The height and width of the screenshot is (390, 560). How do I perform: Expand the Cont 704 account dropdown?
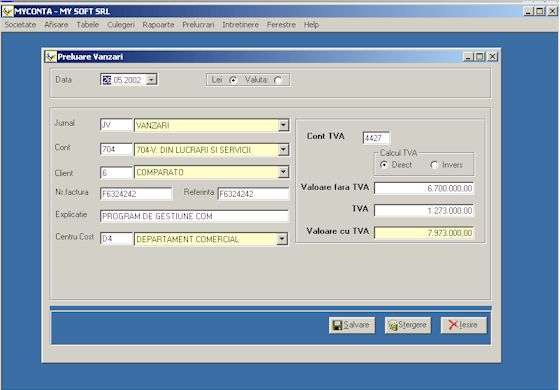point(283,150)
